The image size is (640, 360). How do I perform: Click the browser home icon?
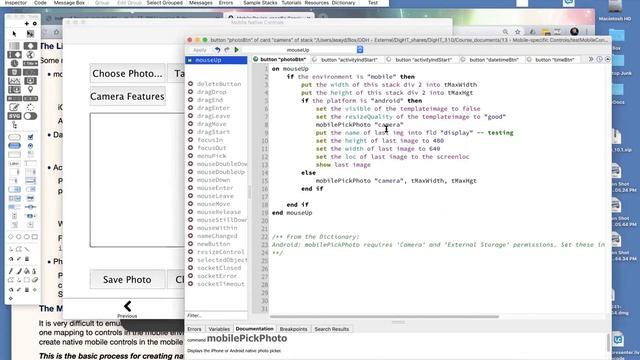coord(57,32)
